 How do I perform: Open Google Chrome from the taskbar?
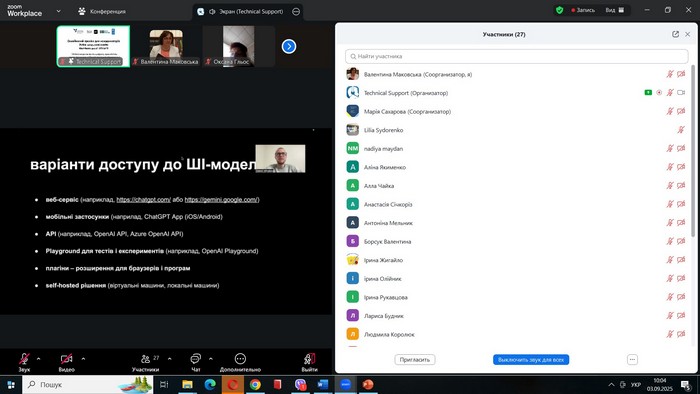(x=255, y=385)
